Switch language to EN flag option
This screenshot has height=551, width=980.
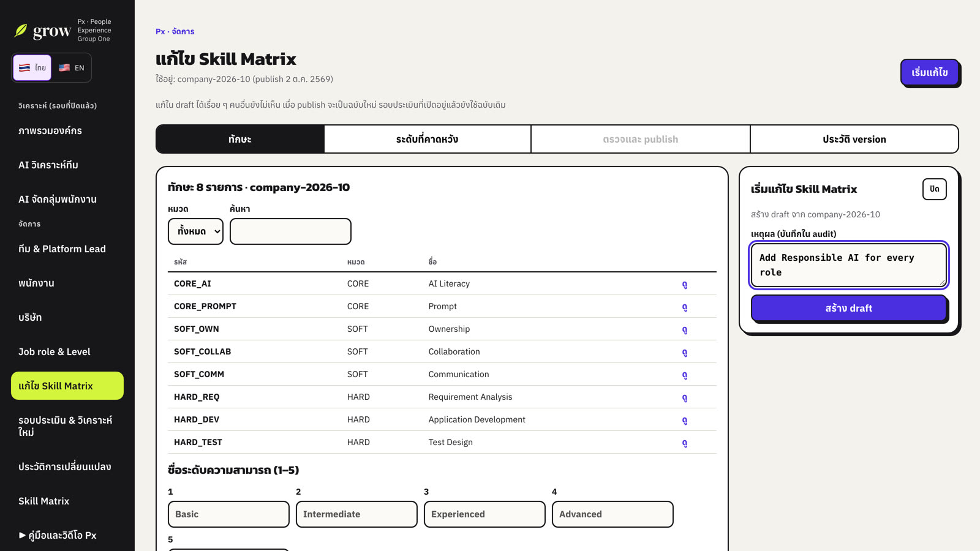tap(72, 67)
